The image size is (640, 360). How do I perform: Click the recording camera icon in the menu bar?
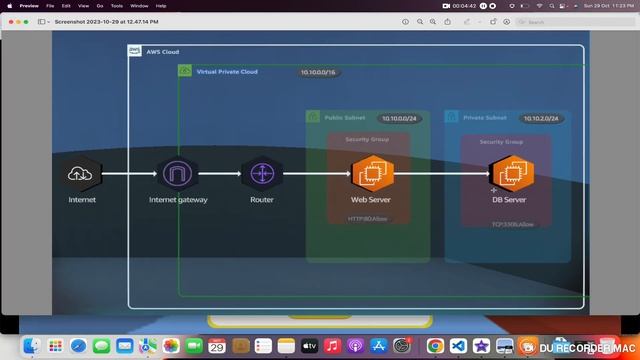pyautogui.click(x=446, y=6)
